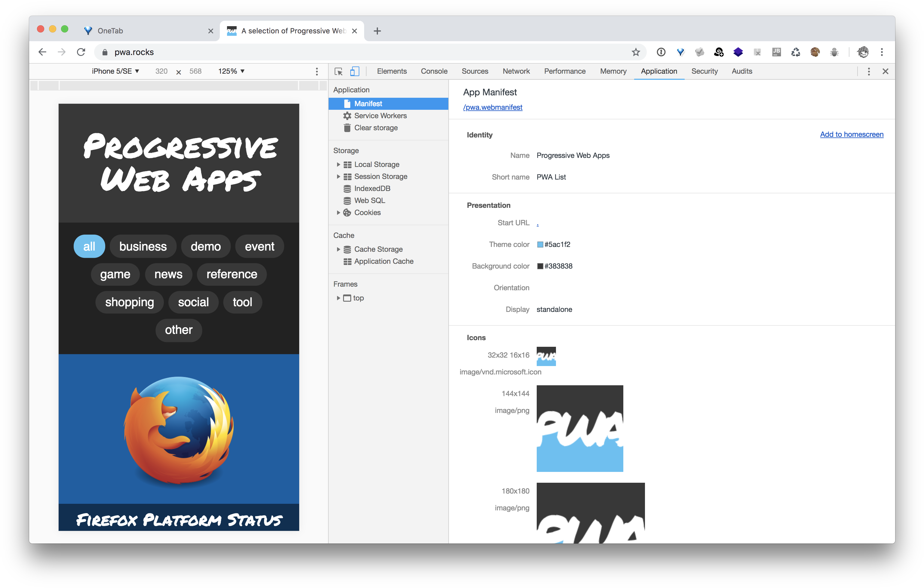Screen dimensions: 924x588
Task: Open the /pwa.webmanifest link
Action: [493, 107]
